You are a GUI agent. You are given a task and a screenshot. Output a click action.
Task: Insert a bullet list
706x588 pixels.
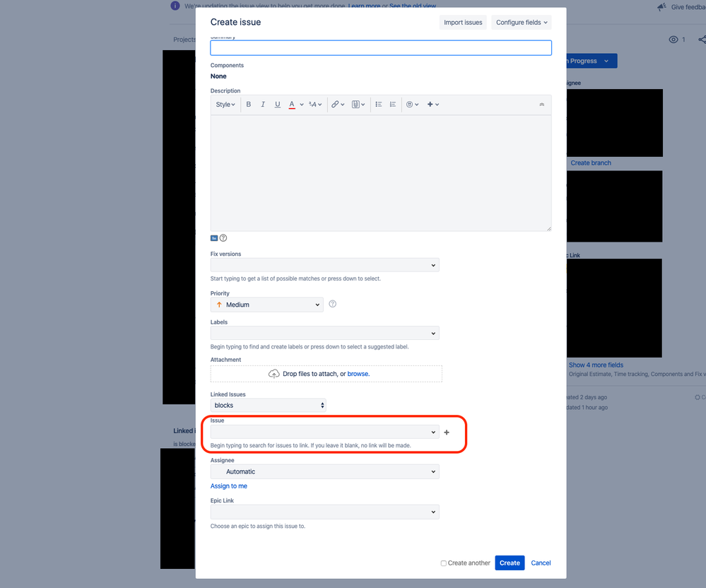click(379, 105)
